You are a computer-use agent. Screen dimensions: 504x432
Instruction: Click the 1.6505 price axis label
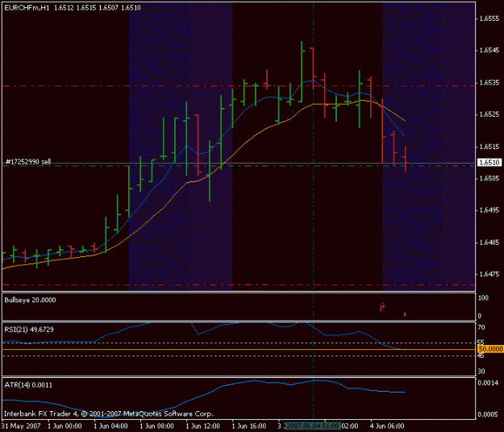click(489, 178)
